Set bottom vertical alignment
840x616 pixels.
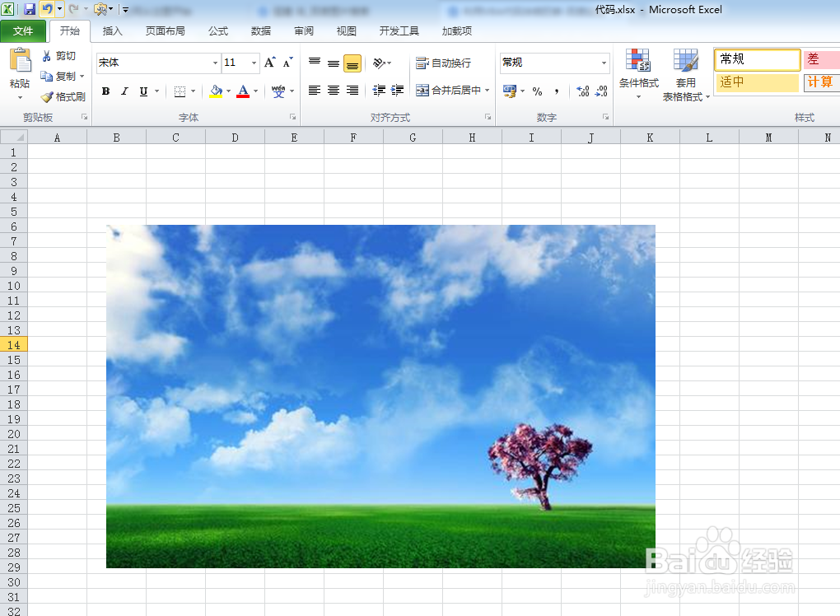[x=352, y=63]
